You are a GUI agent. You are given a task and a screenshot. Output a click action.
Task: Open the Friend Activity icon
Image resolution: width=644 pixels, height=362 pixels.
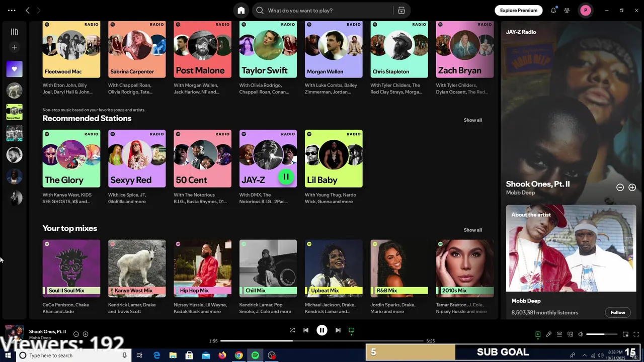click(x=567, y=10)
